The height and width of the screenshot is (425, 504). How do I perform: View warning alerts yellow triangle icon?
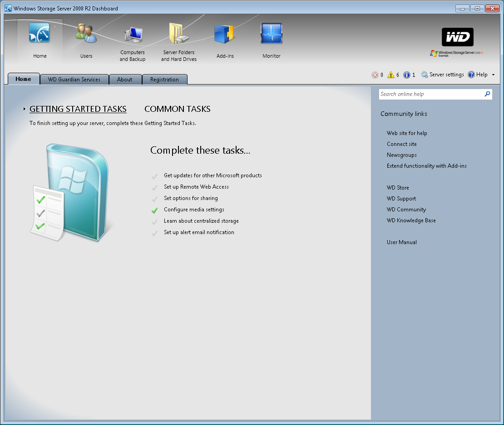point(391,75)
